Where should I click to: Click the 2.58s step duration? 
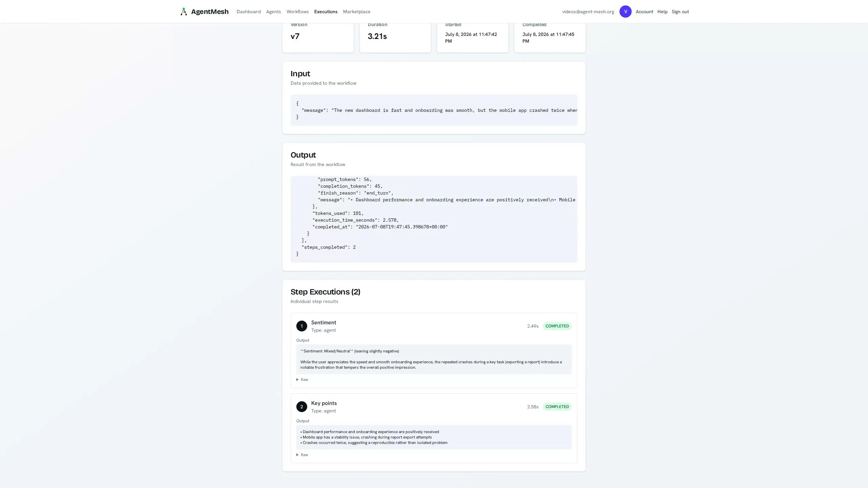pos(533,407)
